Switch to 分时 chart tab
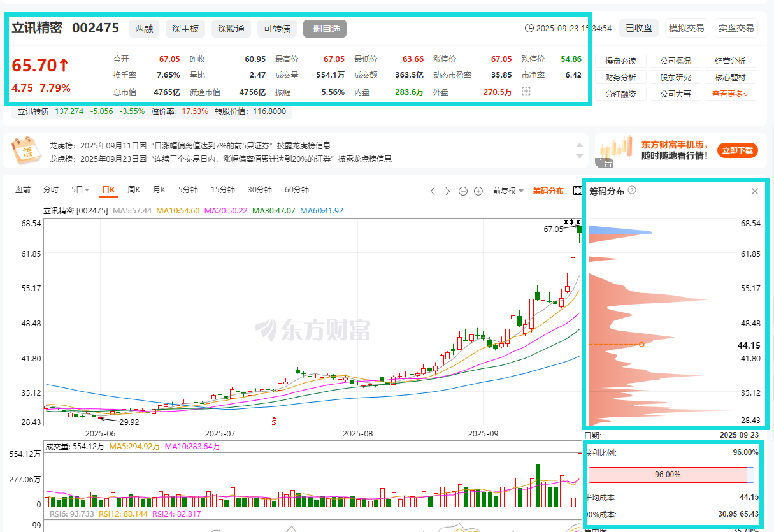The image size is (774, 532). point(51,190)
